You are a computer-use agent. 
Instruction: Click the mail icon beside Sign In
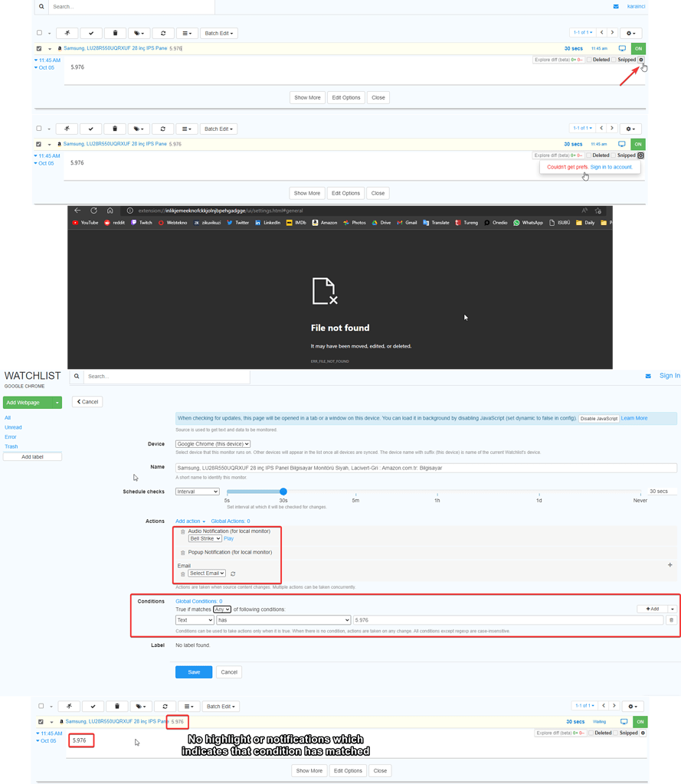(x=648, y=376)
